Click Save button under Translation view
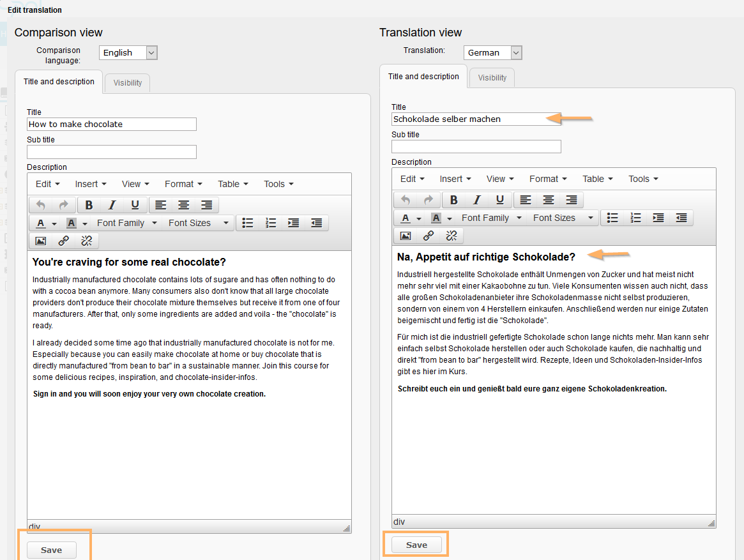The height and width of the screenshot is (560, 744). (x=416, y=545)
